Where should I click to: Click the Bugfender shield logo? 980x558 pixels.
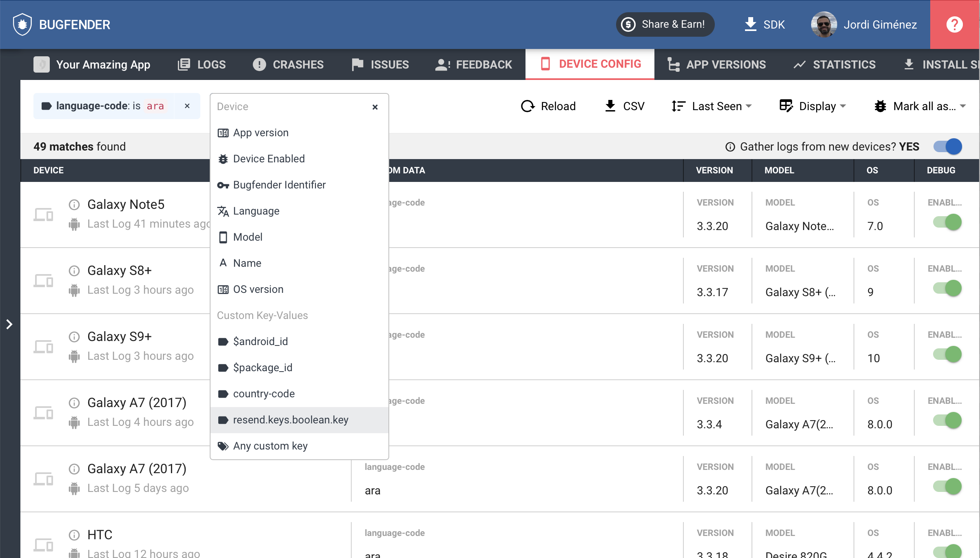22,24
